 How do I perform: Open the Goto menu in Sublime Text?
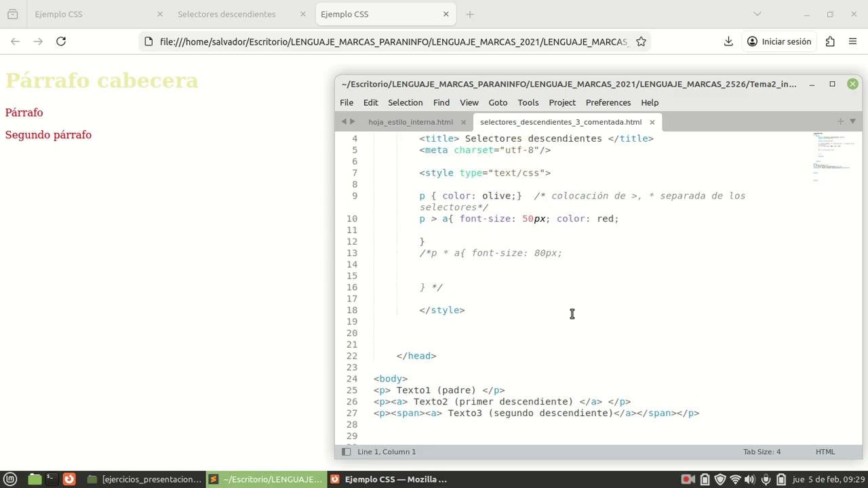point(498,102)
